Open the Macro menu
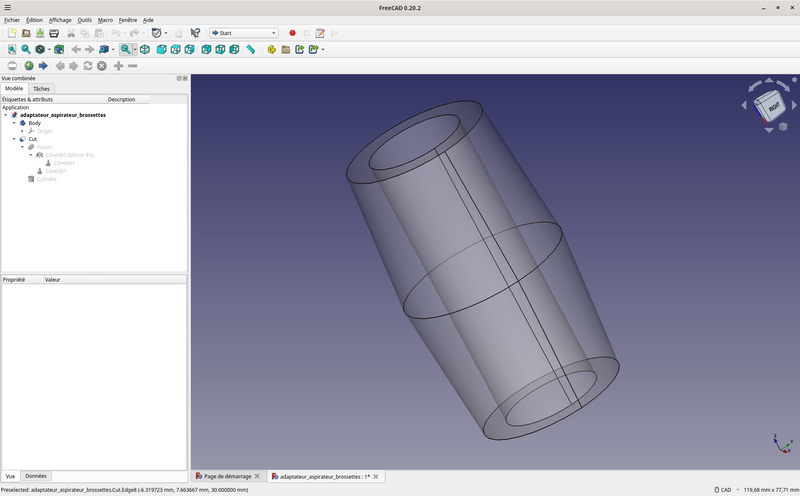Screen dimensions: 800x496 (105, 20)
